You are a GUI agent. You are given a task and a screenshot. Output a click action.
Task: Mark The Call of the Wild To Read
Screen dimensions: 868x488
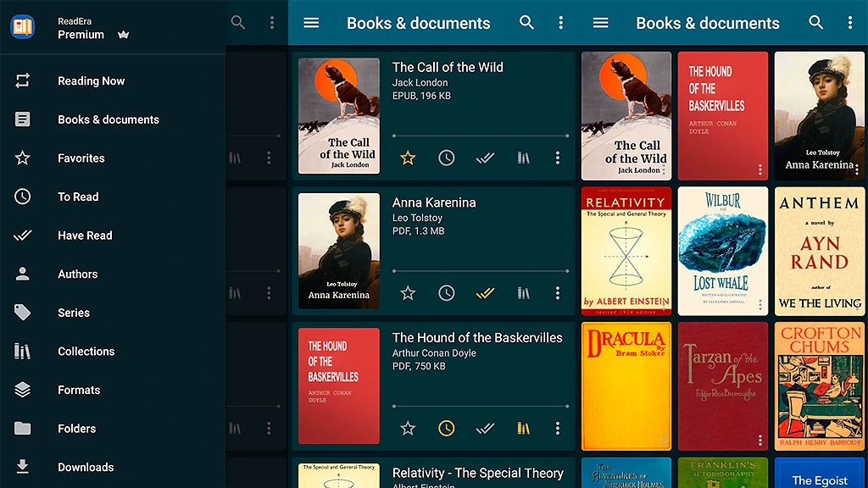click(x=447, y=158)
